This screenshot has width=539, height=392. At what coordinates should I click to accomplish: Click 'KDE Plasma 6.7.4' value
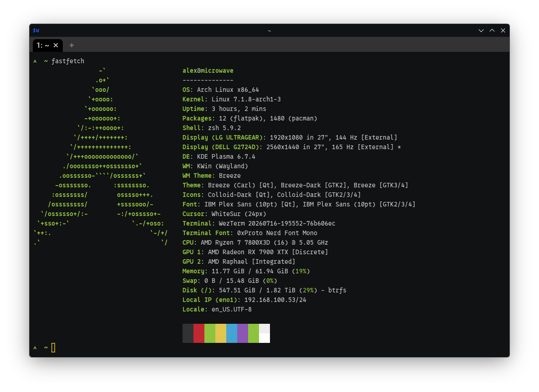point(226,156)
